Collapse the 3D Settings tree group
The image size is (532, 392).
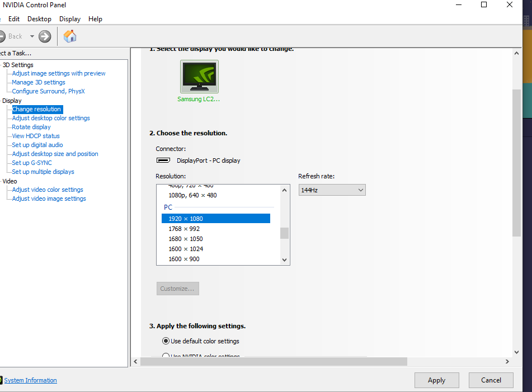click(18, 65)
